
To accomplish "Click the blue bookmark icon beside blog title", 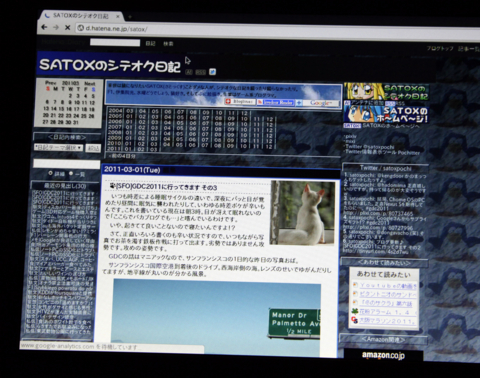I will tap(212, 72).
